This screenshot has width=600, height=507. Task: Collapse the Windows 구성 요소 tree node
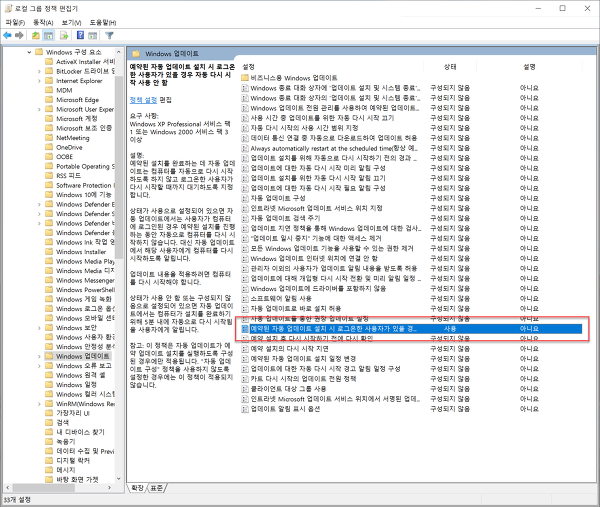29,52
